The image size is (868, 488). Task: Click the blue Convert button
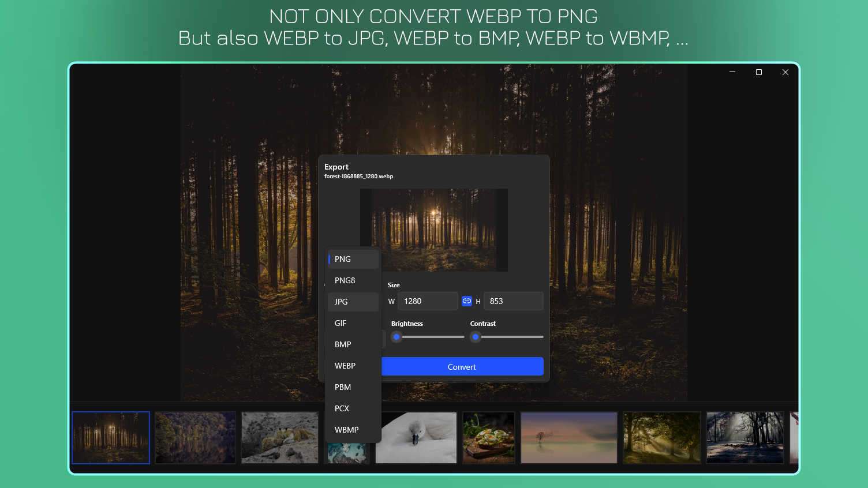coord(462,366)
